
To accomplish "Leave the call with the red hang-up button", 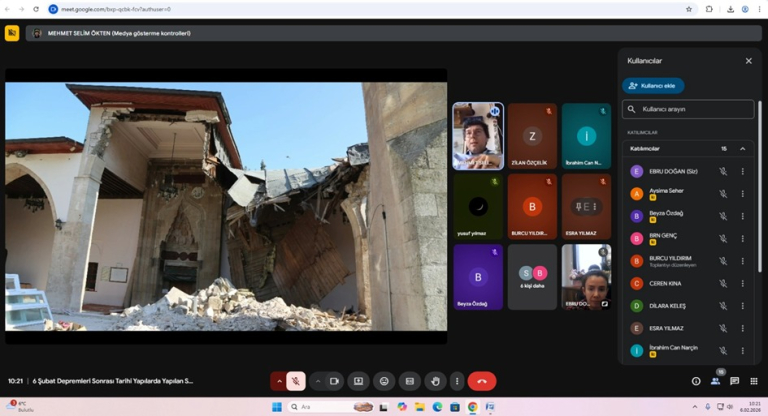I will coord(482,381).
